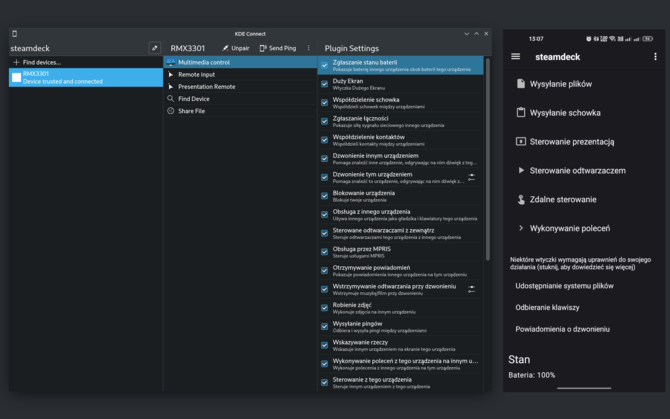Click the Multimedia control icon

(170, 62)
